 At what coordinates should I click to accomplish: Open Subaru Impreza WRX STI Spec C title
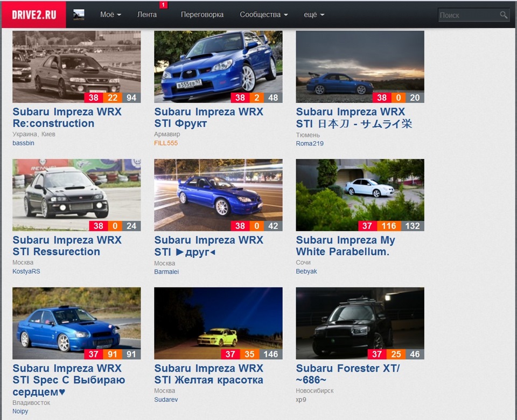[x=68, y=380]
